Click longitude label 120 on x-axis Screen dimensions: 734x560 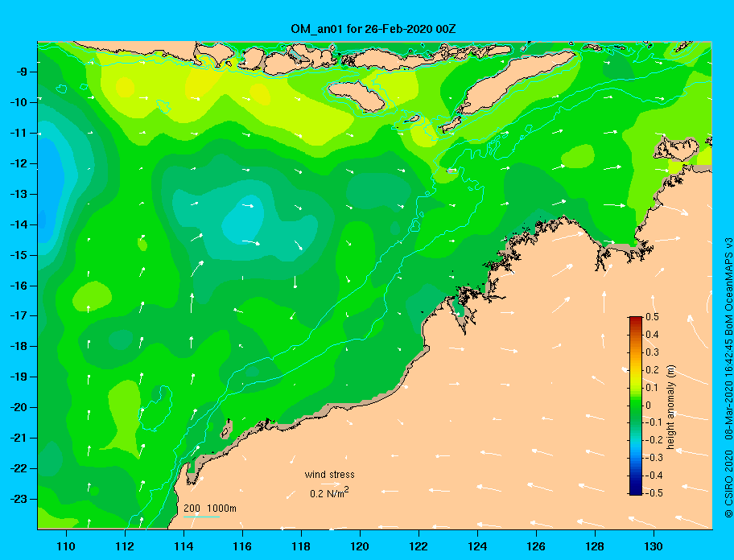tap(360, 546)
